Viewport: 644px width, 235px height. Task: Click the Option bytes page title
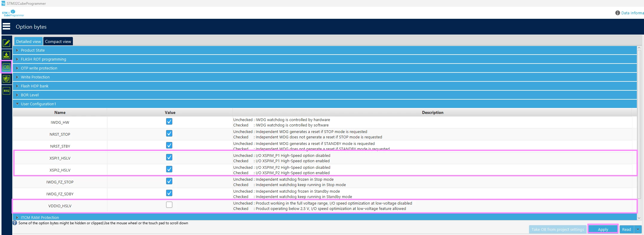[31, 27]
